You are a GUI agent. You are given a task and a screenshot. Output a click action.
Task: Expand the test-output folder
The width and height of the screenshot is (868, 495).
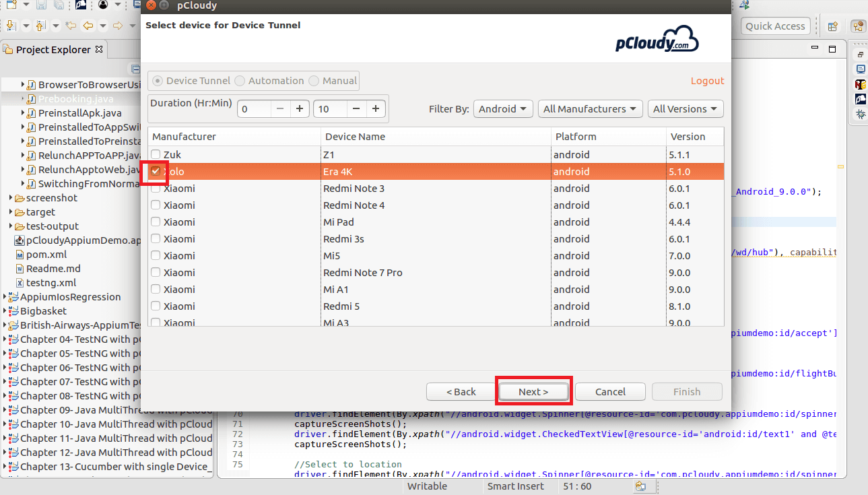pos(12,226)
